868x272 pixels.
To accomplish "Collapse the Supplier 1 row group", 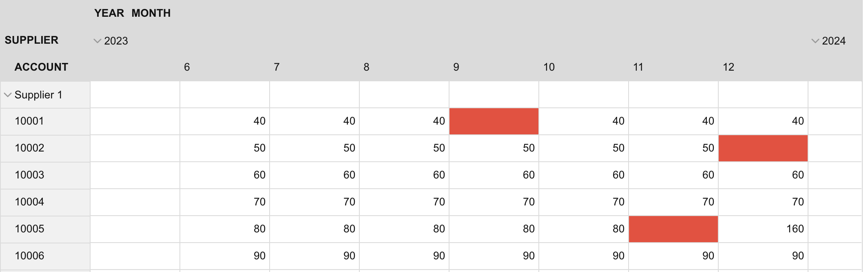I will [7, 95].
